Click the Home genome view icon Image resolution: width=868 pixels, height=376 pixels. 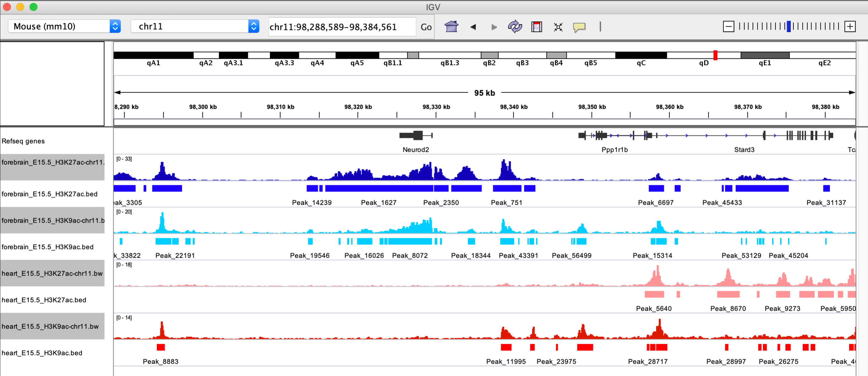click(x=451, y=27)
